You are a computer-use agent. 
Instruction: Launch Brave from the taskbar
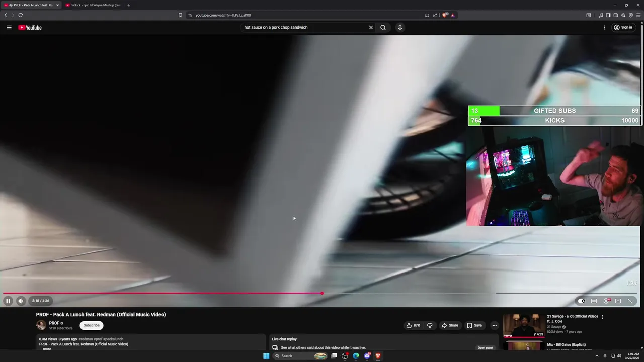(378, 356)
